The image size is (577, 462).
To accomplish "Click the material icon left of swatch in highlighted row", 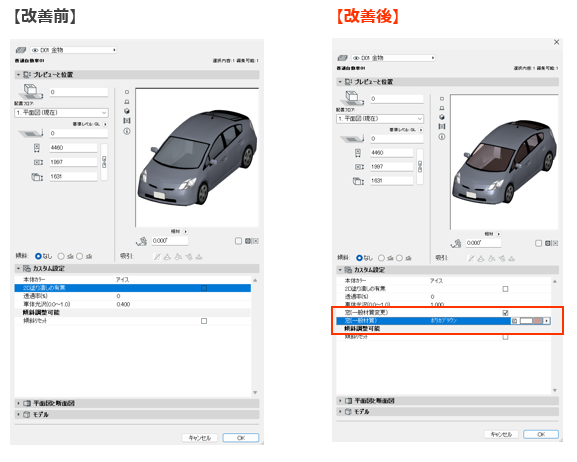I will pos(515,321).
